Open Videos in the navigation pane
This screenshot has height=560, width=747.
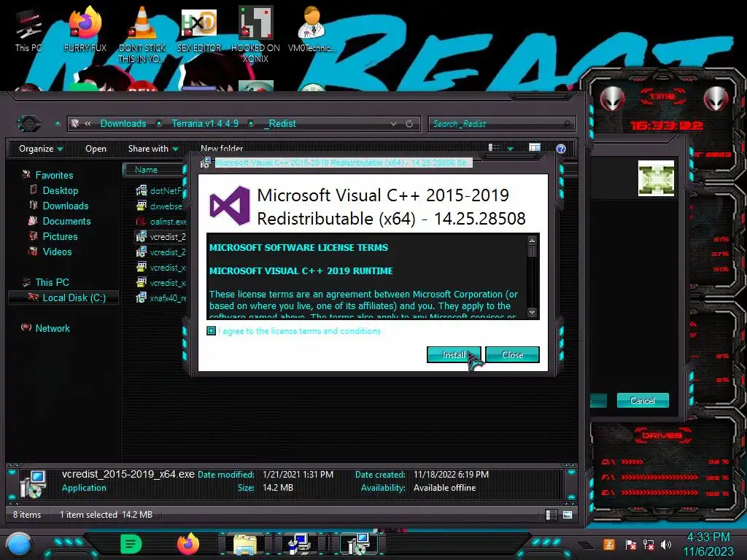[x=57, y=252]
